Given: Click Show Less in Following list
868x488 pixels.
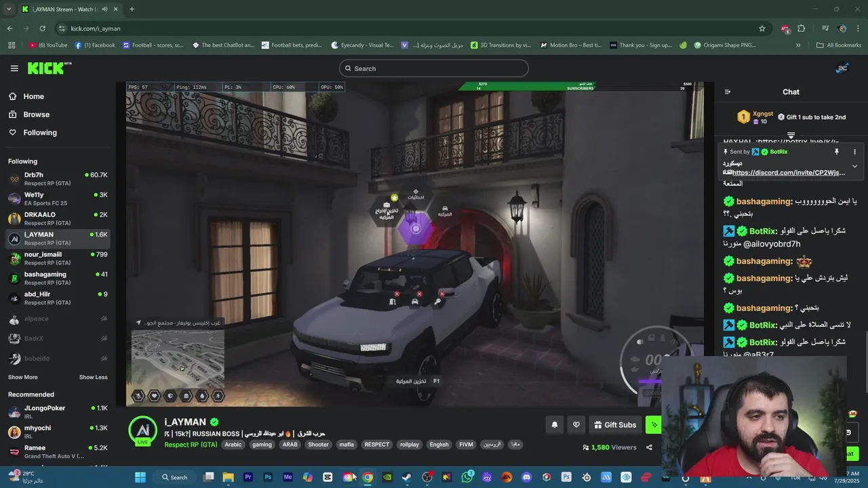Looking at the screenshot, I should (x=93, y=378).
